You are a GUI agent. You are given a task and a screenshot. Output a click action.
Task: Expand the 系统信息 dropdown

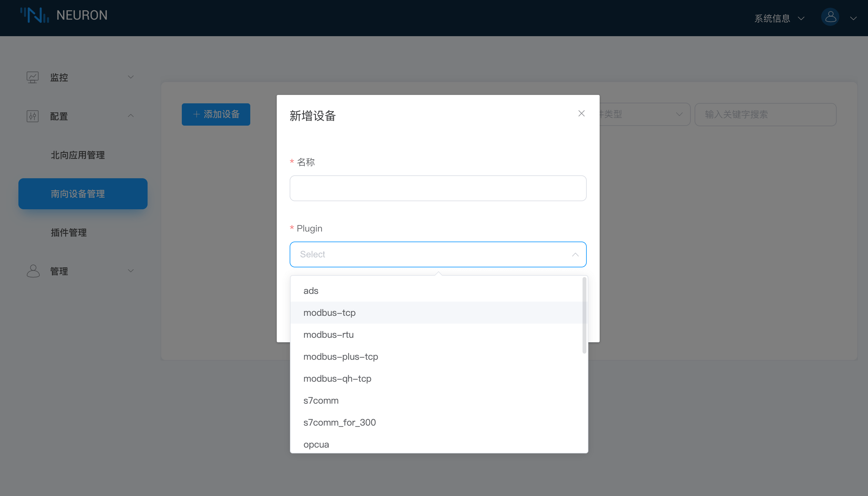pos(780,18)
